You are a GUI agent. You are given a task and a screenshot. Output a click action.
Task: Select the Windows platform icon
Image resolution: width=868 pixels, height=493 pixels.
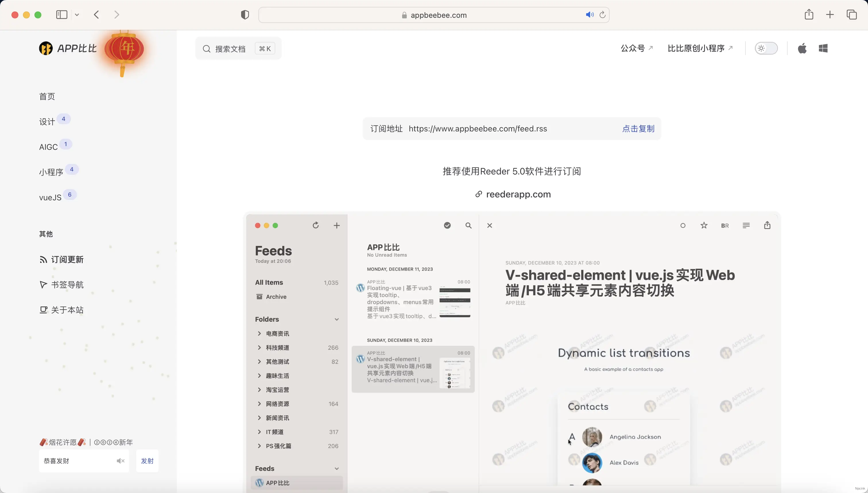823,48
